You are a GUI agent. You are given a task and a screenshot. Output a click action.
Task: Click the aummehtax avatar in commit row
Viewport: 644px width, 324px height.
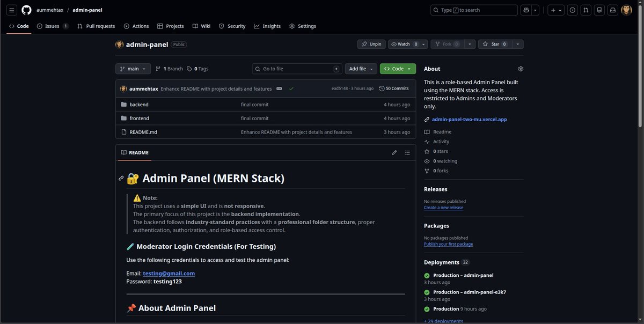pyautogui.click(x=123, y=89)
